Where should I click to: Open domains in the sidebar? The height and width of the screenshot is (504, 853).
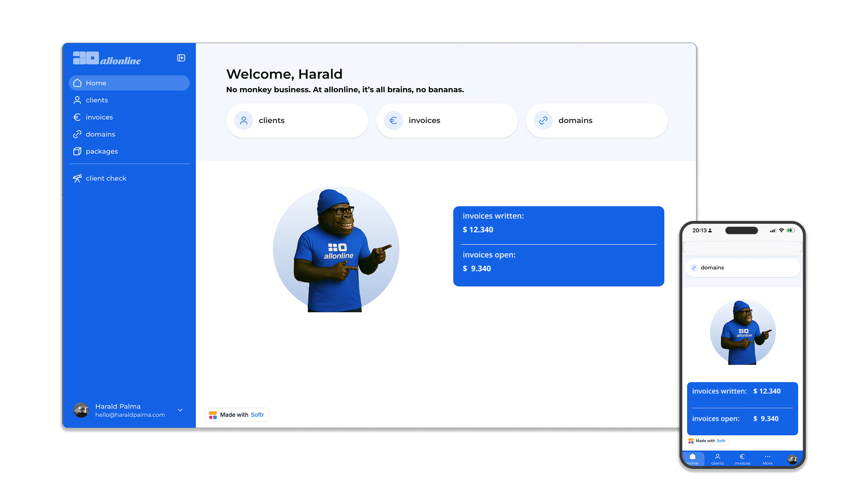point(129,134)
